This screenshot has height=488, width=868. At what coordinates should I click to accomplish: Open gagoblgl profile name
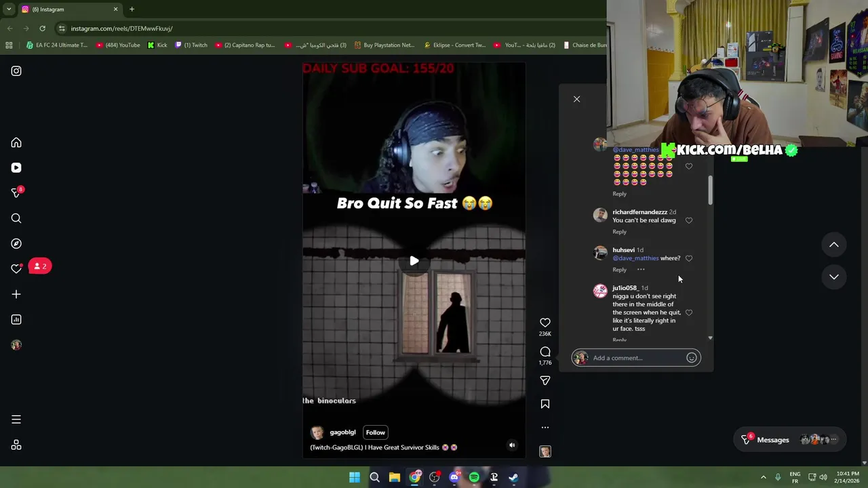tap(342, 432)
